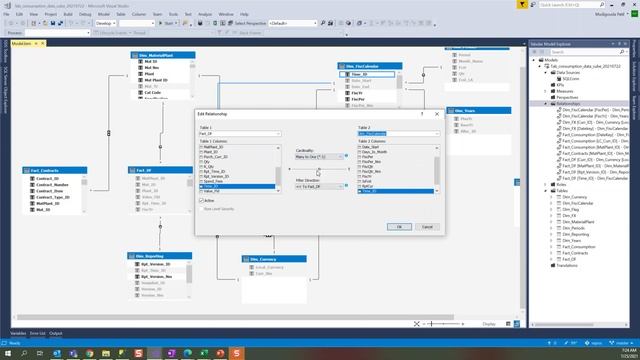
Task: Open the Select Perspective dropdown
Action: pyautogui.click(x=293, y=23)
